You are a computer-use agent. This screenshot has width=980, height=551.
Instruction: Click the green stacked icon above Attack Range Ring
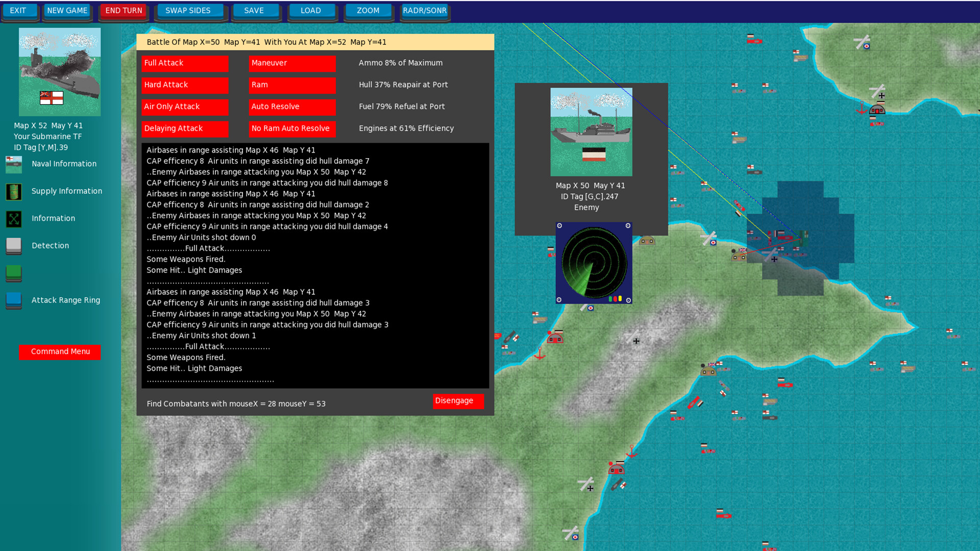[14, 273]
